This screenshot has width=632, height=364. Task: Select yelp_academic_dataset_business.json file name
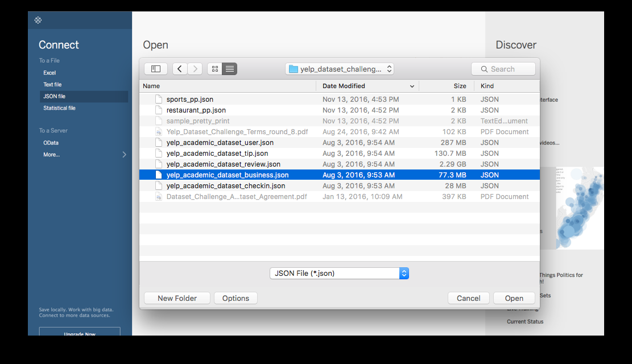[x=228, y=175]
